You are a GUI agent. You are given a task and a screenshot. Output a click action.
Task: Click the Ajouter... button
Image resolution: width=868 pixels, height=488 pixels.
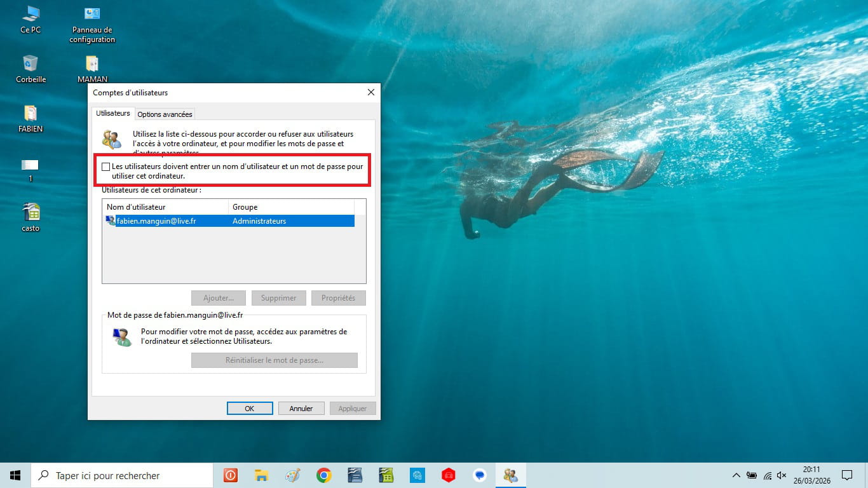[219, 298]
